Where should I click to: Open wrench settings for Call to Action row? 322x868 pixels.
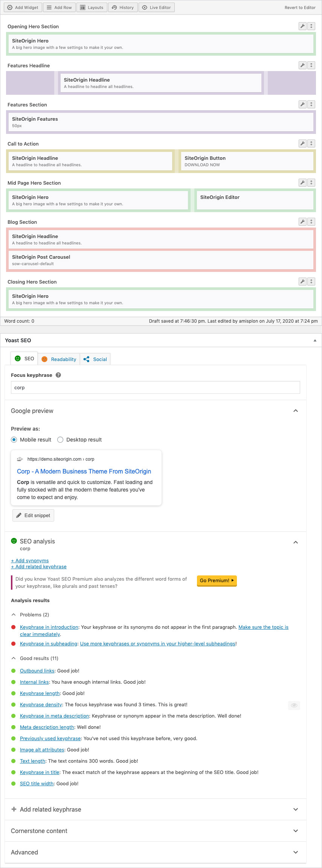point(302,143)
